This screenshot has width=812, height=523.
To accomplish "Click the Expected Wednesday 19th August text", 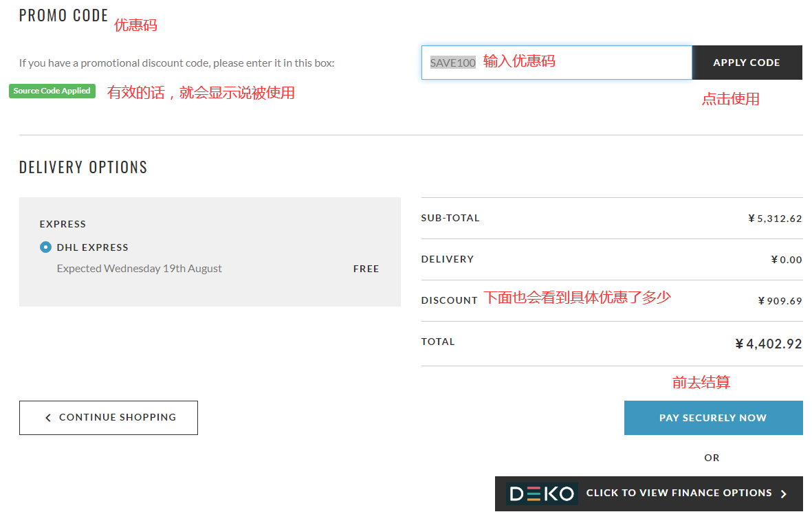I will coord(140,269).
